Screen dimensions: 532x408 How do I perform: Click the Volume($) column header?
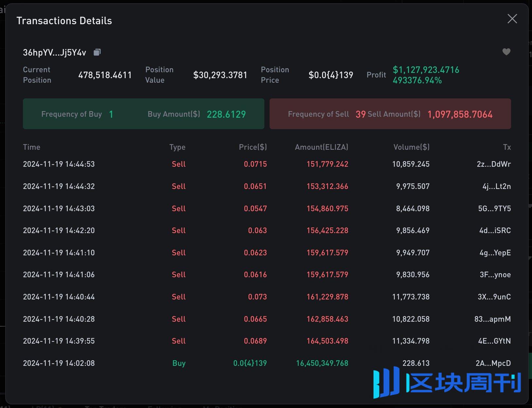coord(412,147)
